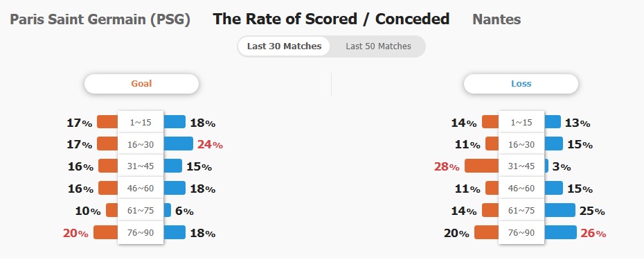Click the Goal 1~15 minute interval label
Viewport: 644px width, 269px height.
coord(141,122)
